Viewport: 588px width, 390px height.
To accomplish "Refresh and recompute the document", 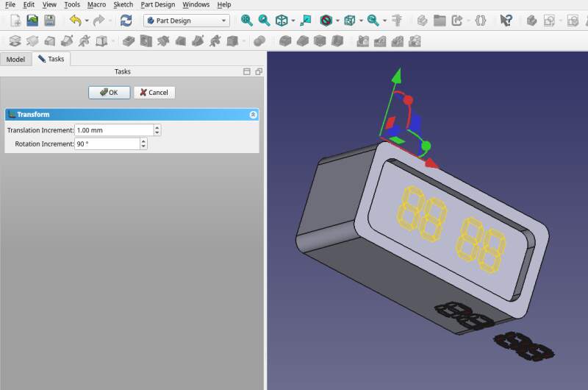I will [126, 21].
